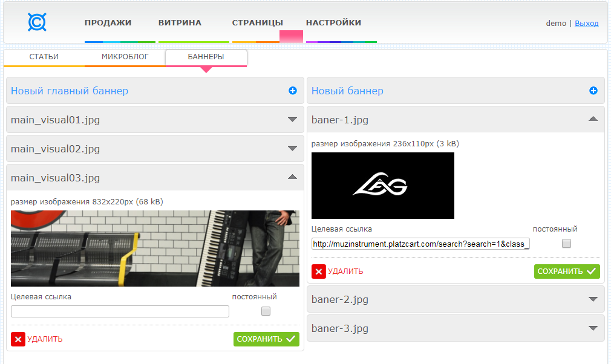Focus Целевая ссылка URL field for baner-1.jpg
The height and width of the screenshot is (364, 611).
tap(420, 244)
